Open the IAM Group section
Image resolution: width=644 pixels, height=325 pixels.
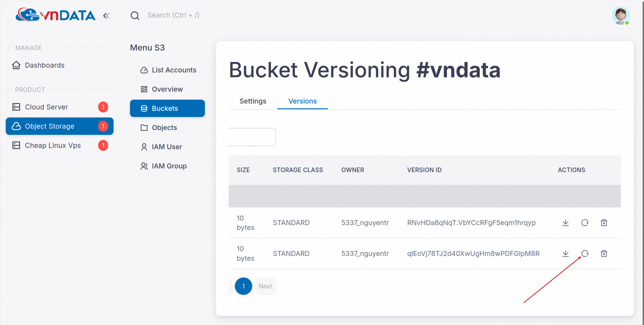tap(169, 166)
